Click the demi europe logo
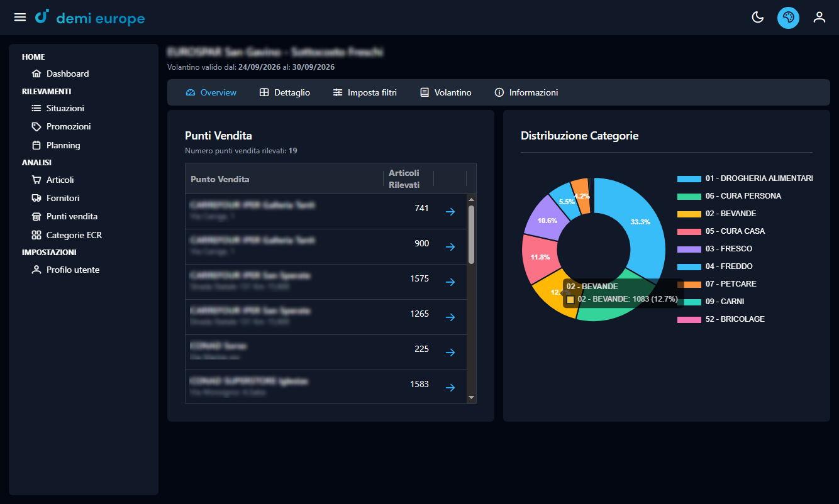The image size is (839, 504). (x=90, y=18)
